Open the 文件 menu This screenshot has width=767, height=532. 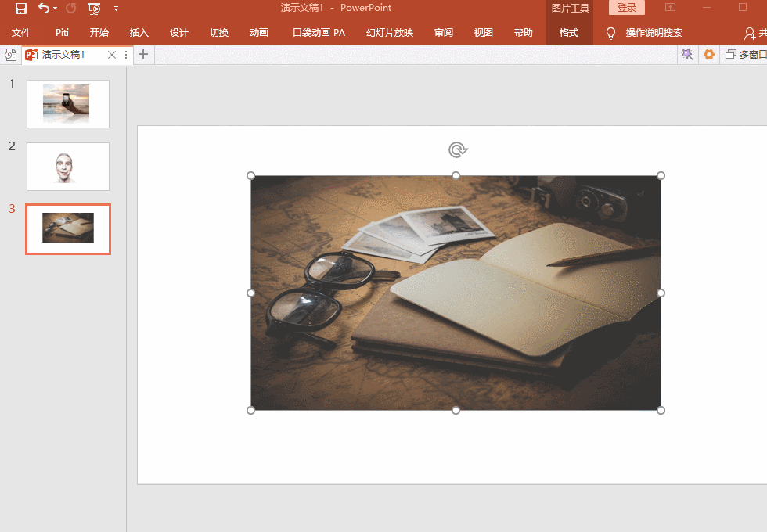pos(21,33)
